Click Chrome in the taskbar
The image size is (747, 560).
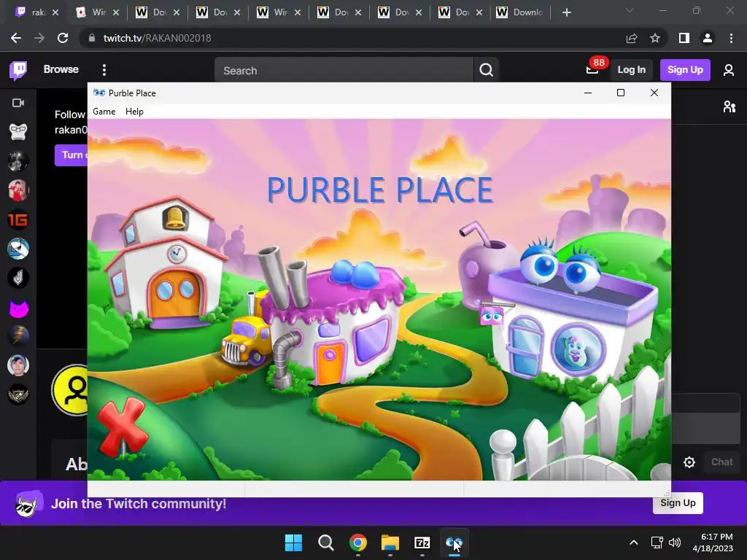tap(357, 542)
